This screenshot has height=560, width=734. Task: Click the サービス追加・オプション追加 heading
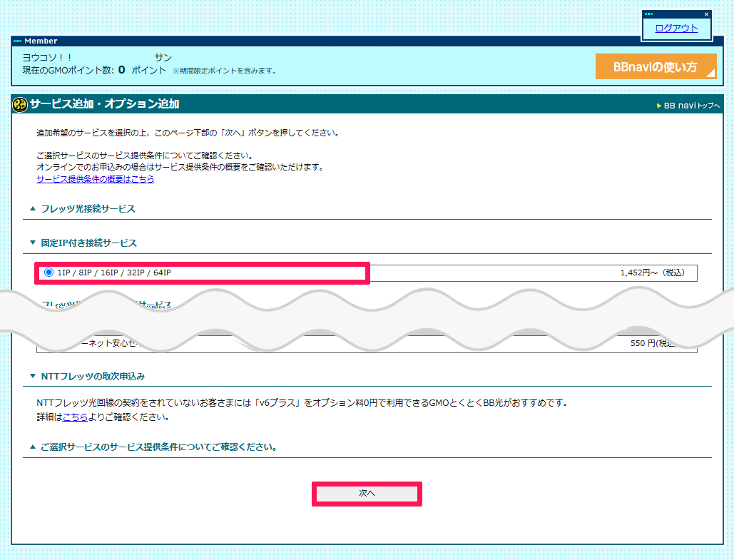104,104
